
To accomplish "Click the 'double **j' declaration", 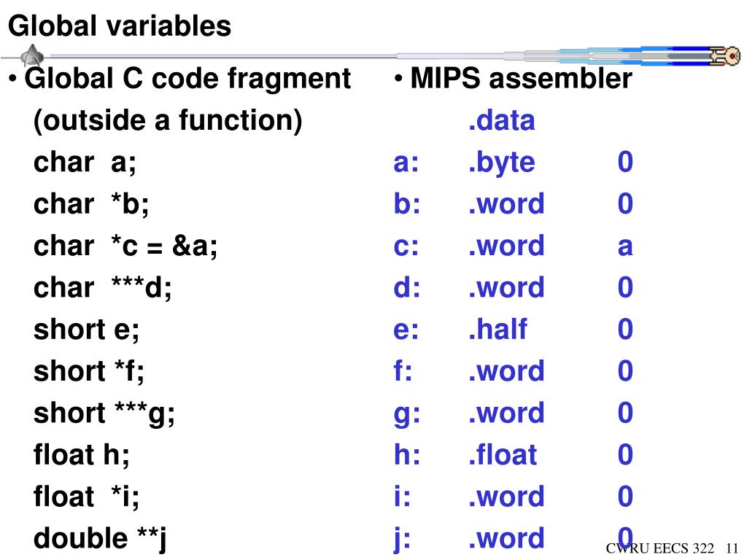I will pos(100,539).
